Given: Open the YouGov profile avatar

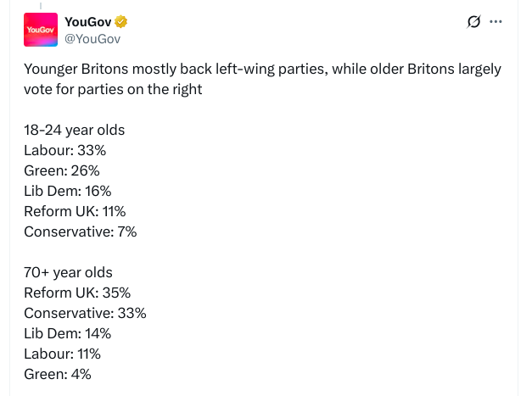Looking at the screenshot, I should (x=41, y=30).
